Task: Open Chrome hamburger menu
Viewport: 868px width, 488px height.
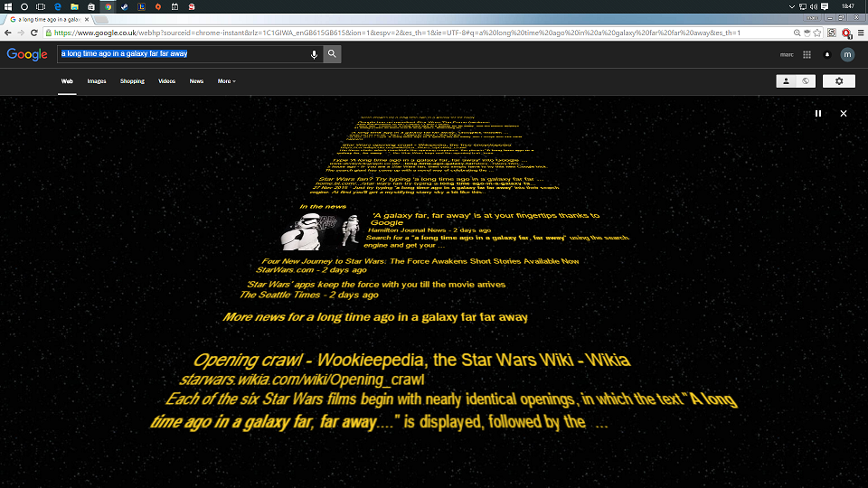Action: (861, 33)
